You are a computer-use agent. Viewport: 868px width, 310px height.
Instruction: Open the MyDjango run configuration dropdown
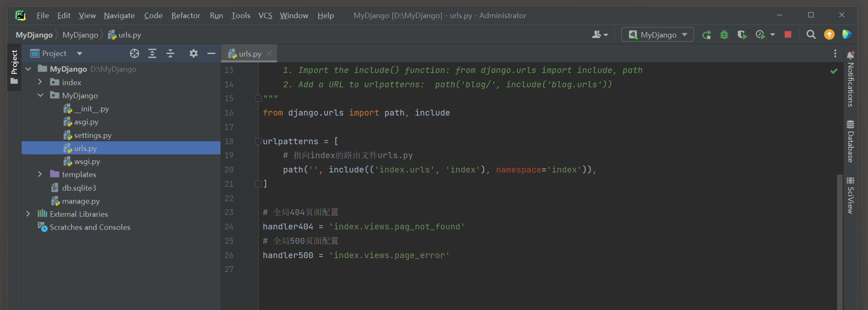658,35
